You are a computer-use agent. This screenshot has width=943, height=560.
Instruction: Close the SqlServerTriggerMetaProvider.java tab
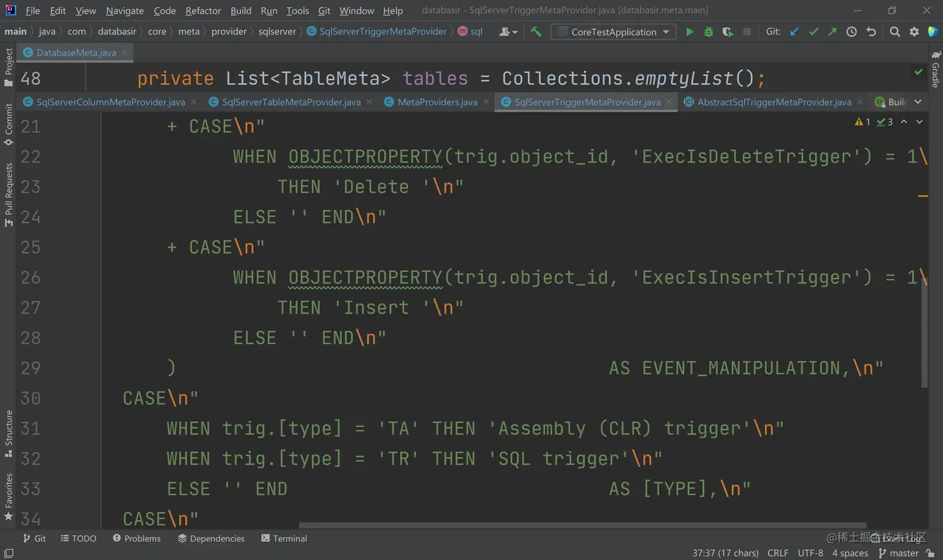(669, 102)
